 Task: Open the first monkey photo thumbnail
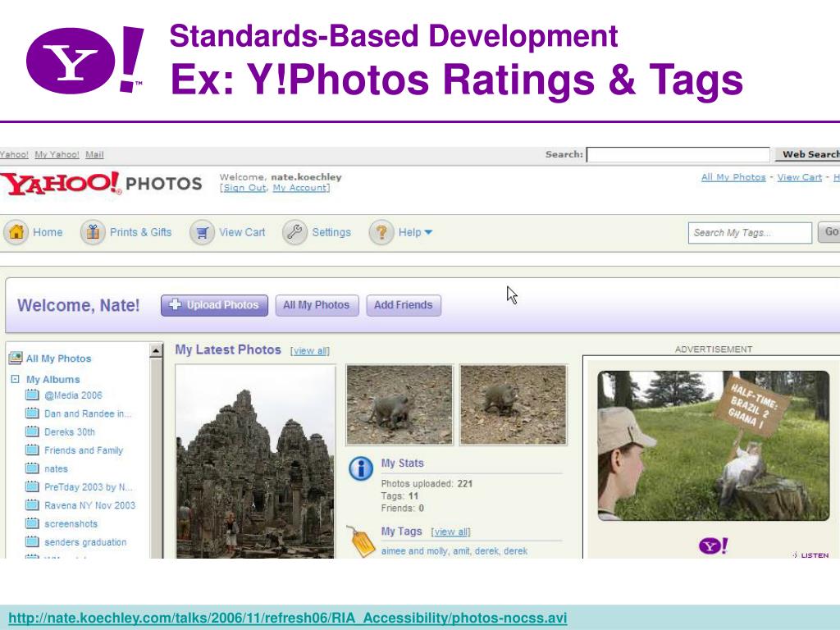[399, 405]
